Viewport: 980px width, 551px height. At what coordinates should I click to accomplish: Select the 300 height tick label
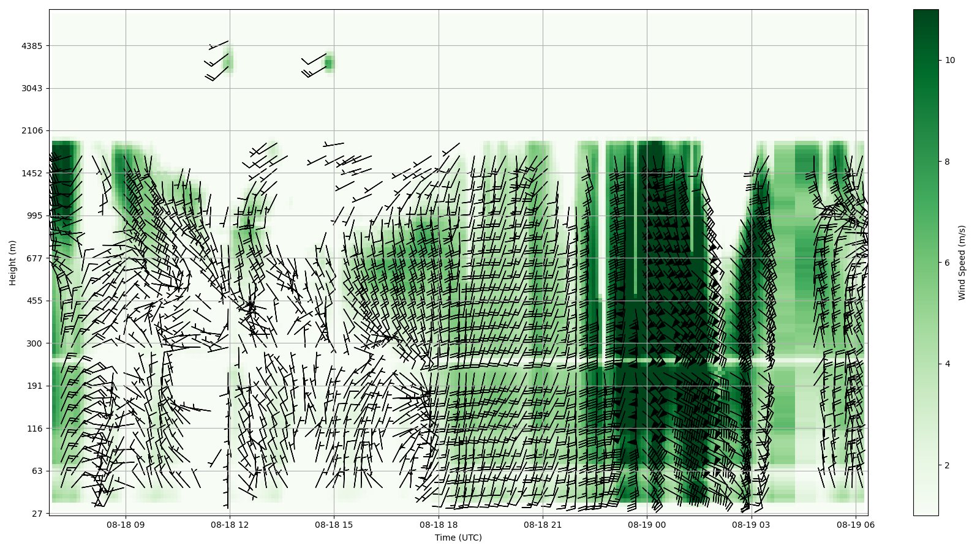click(x=34, y=343)
